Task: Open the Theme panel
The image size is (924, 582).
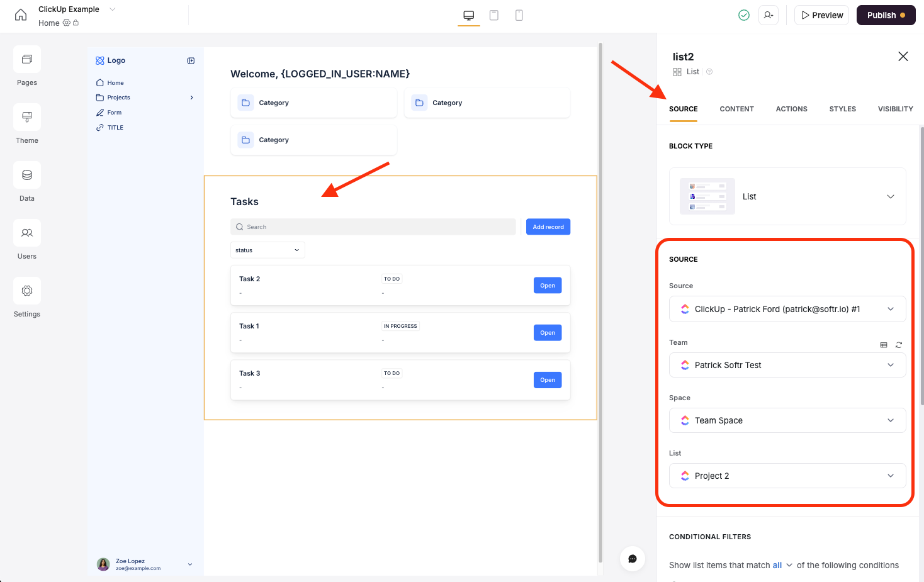Action: click(26, 124)
